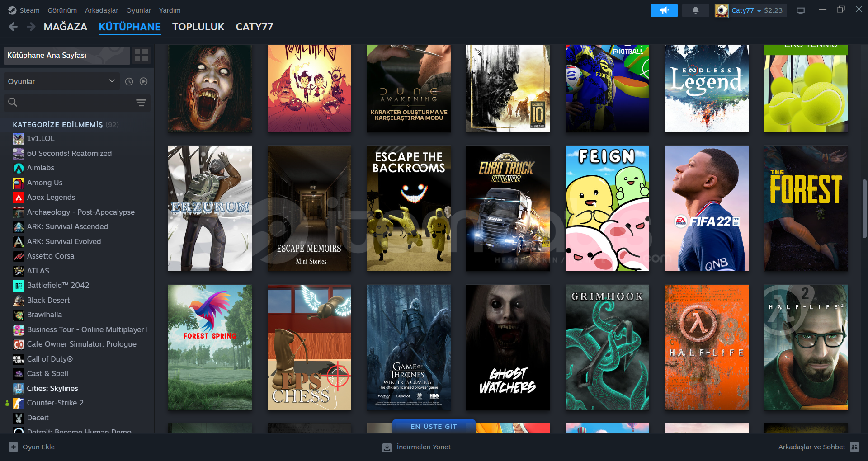Select Black Desert in game list
This screenshot has height=461, width=868.
(48, 300)
